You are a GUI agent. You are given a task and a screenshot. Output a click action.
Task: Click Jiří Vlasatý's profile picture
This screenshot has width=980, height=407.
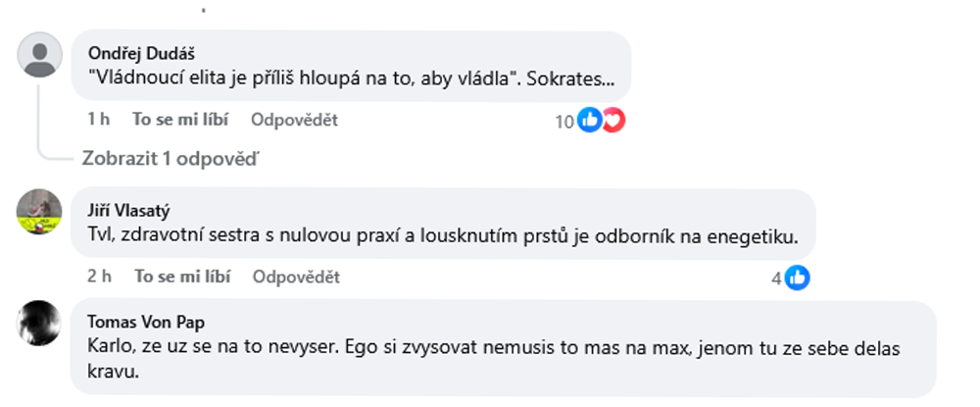coord(40,210)
